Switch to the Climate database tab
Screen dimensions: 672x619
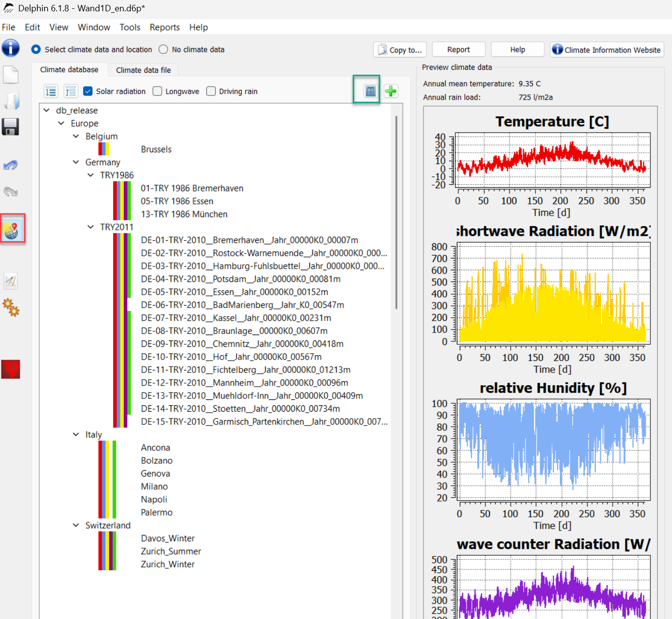[x=69, y=70]
